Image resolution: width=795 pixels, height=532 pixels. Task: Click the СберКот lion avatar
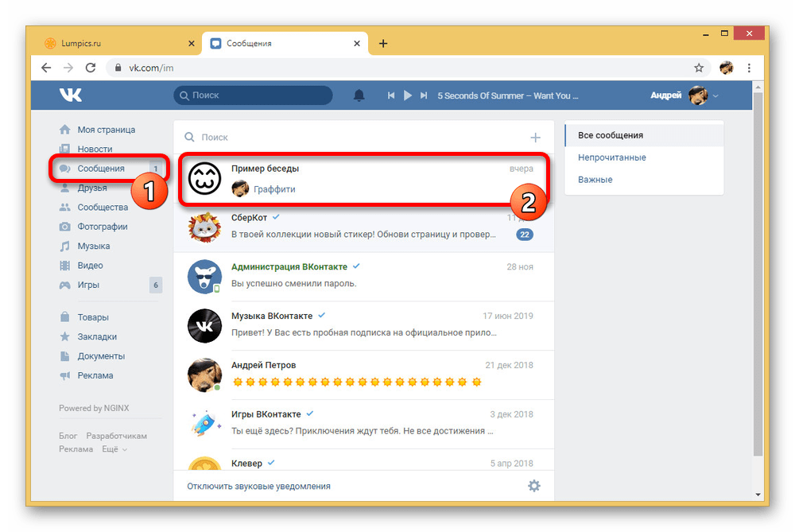(204, 227)
